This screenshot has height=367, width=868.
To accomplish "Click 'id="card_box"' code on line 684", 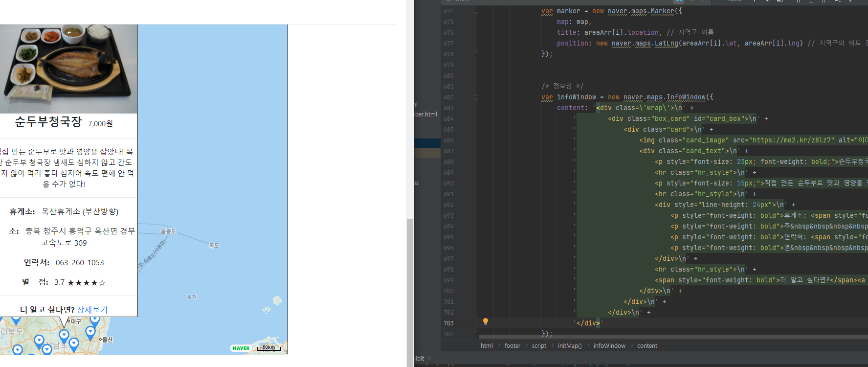I will [719, 119].
